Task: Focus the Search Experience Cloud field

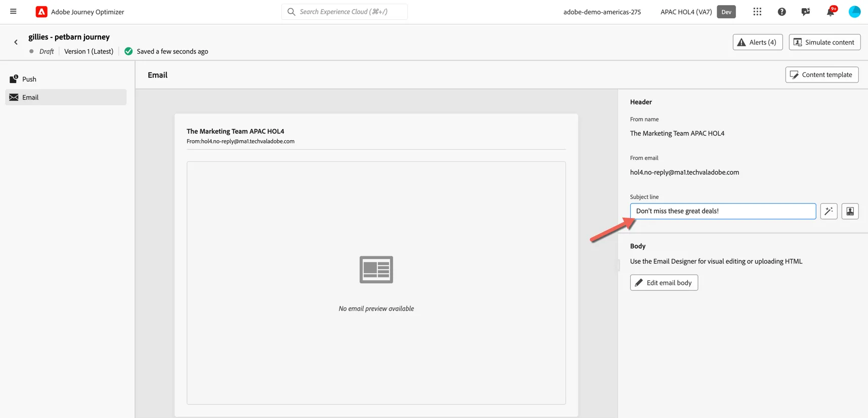Action: (344, 12)
